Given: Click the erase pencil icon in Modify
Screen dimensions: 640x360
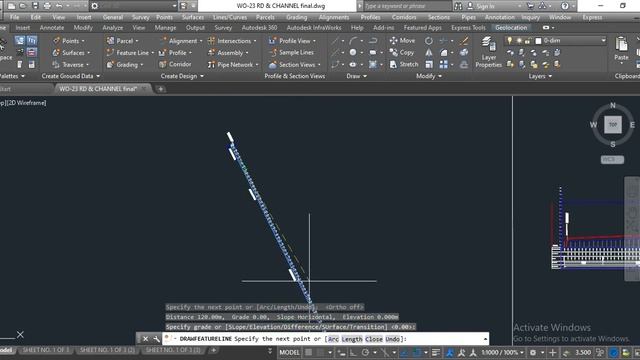Looking at the screenshot, I should point(464,40).
